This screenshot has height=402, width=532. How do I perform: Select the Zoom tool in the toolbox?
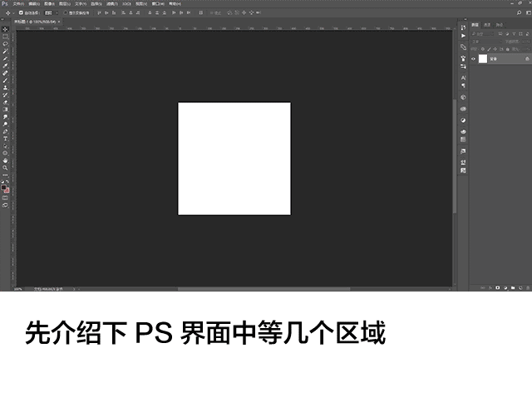click(x=5, y=168)
